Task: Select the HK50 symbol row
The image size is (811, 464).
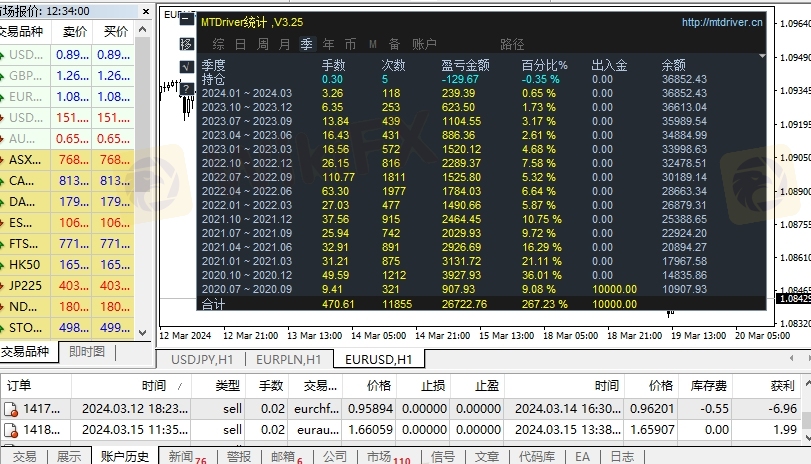Action: point(67,265)
